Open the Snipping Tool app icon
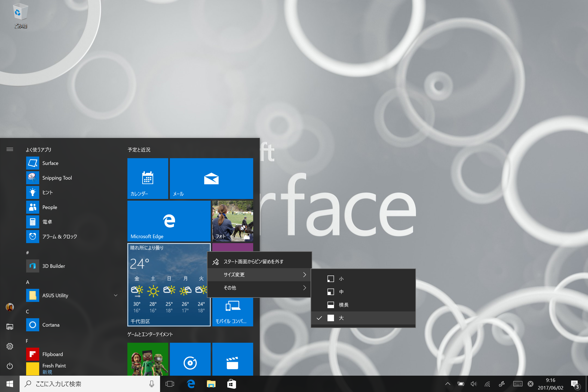 (33, 178)
